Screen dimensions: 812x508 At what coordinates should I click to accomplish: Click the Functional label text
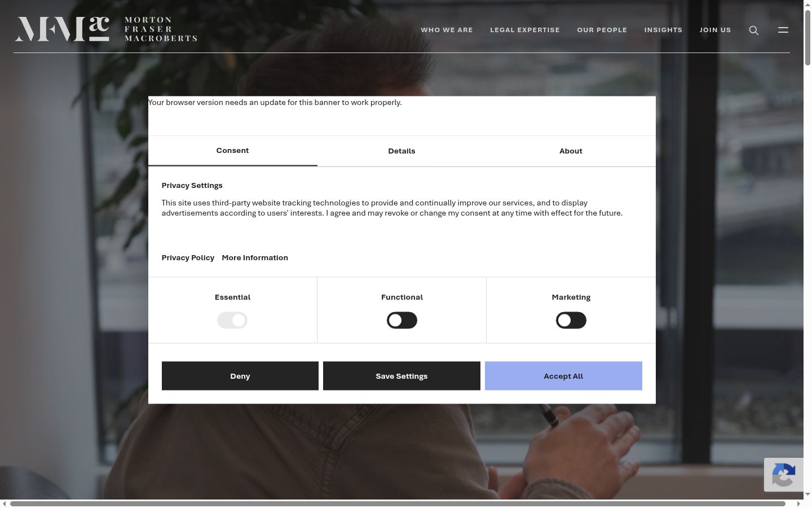(402, 297)
